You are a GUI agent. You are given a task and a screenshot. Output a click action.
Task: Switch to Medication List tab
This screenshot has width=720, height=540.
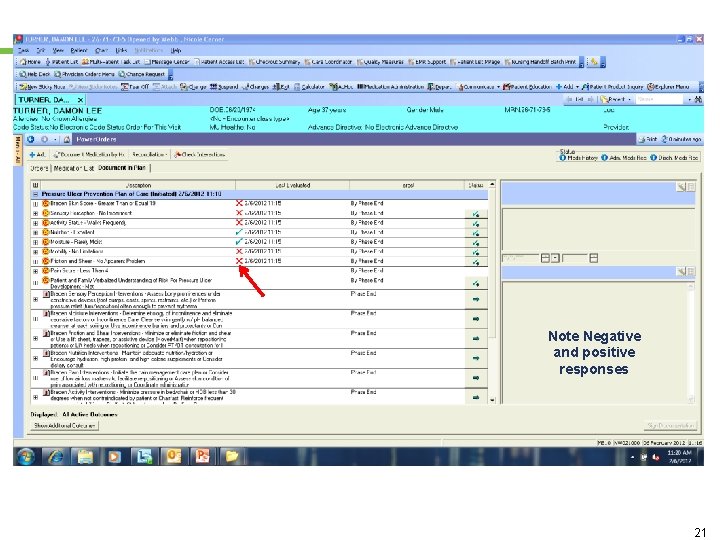pyautogui.click(x=73, y=169)
